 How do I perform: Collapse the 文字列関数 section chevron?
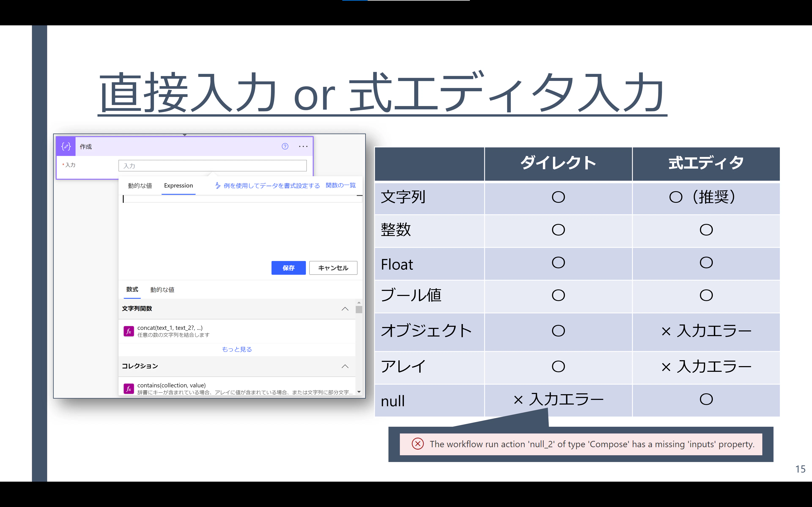(345, 309)
